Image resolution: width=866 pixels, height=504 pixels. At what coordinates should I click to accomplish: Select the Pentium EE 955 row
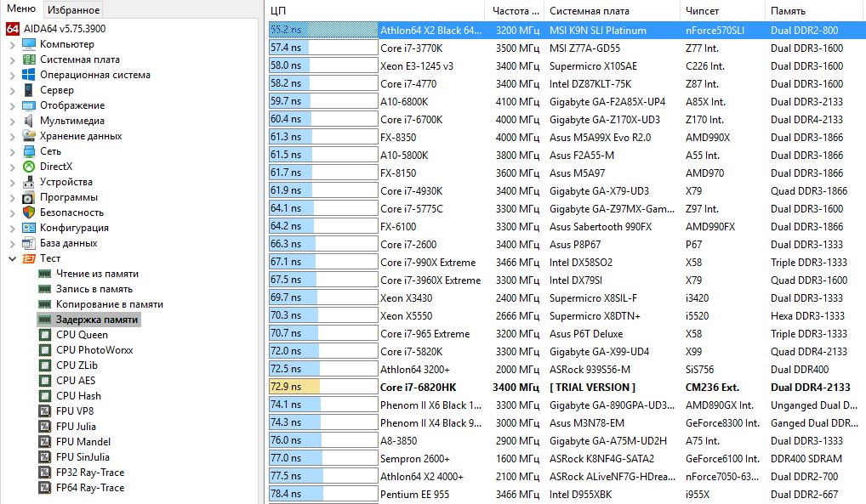click(567, 494)
